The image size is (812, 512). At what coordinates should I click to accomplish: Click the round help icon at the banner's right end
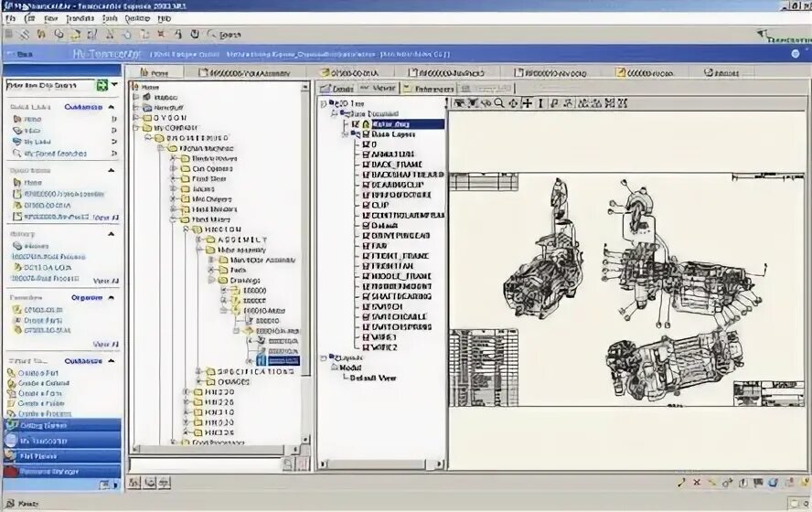coord(796,54)
